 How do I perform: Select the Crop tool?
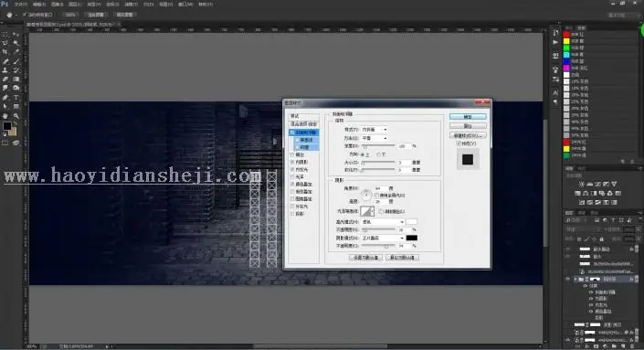click(x=5, y=52)
